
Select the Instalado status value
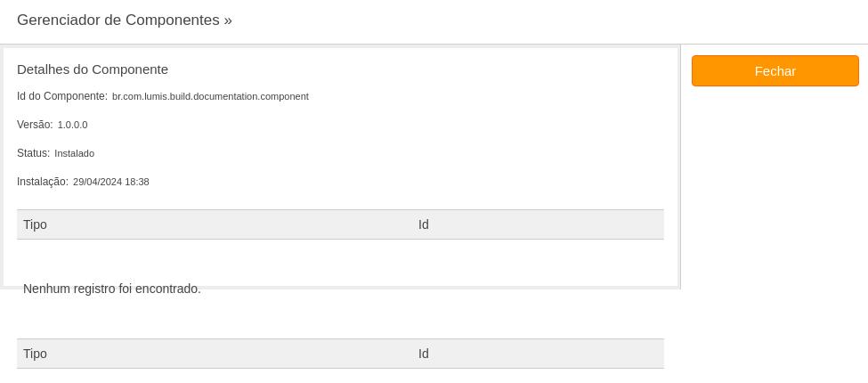(x=74, y=153)
